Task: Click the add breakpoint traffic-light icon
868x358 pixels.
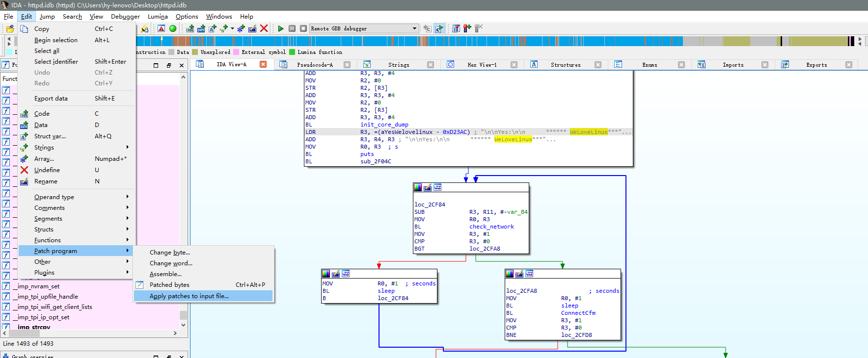Action: tap(467, 28)
